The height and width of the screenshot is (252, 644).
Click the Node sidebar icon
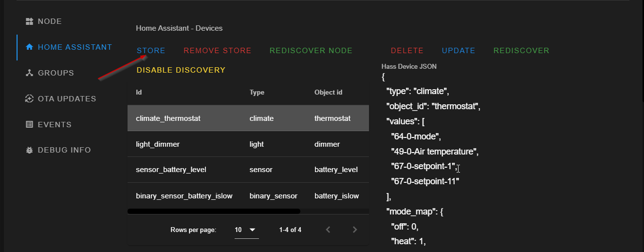click(x=29, y=21)
